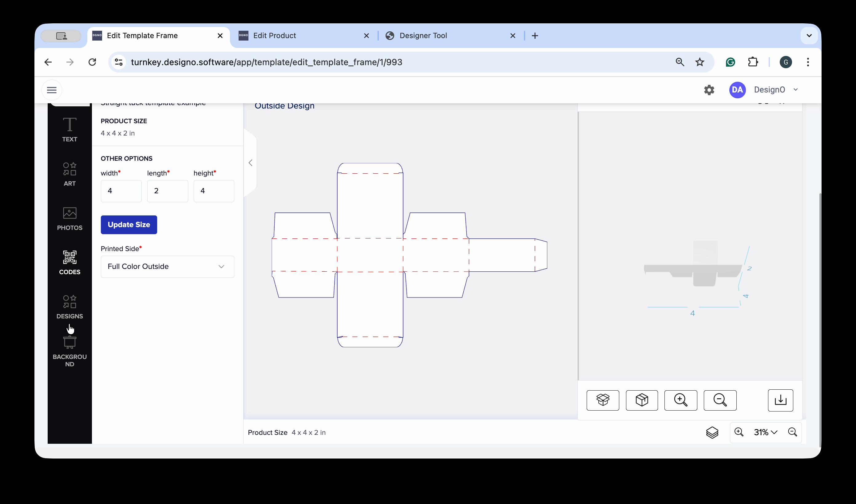Open the layers icon in bottom bar
The width and height of the screenshot is (856, 504).
tap(712, 432)
